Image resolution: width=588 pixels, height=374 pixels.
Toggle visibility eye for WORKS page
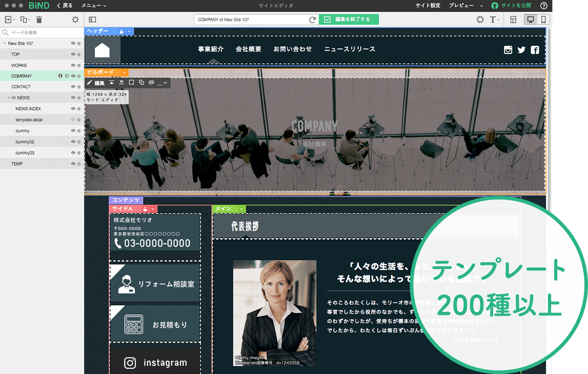pyautogui.click(x=73, y=65)
